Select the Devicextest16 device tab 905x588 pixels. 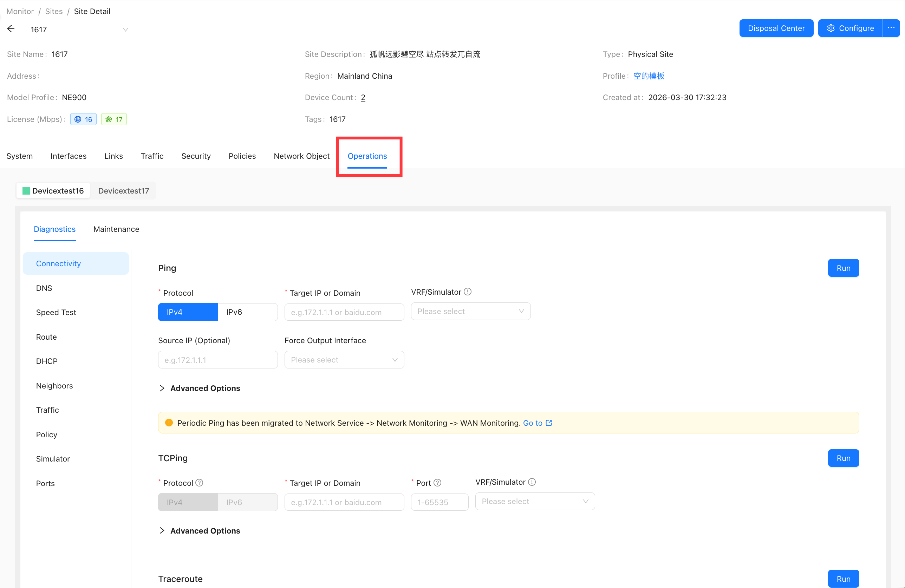[x=53, y=191]
